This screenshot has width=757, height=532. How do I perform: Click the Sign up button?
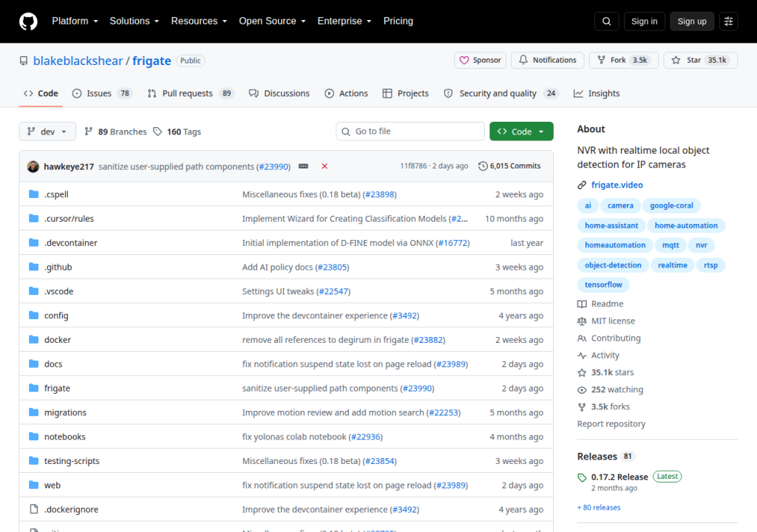[692, 21]
